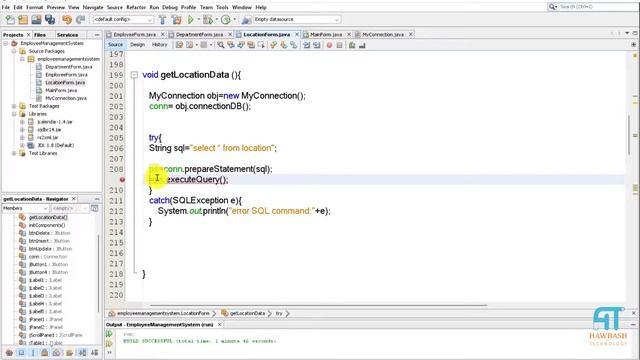Switch to History view
This screenshot has height=360, width=640.
click(160, 44)
